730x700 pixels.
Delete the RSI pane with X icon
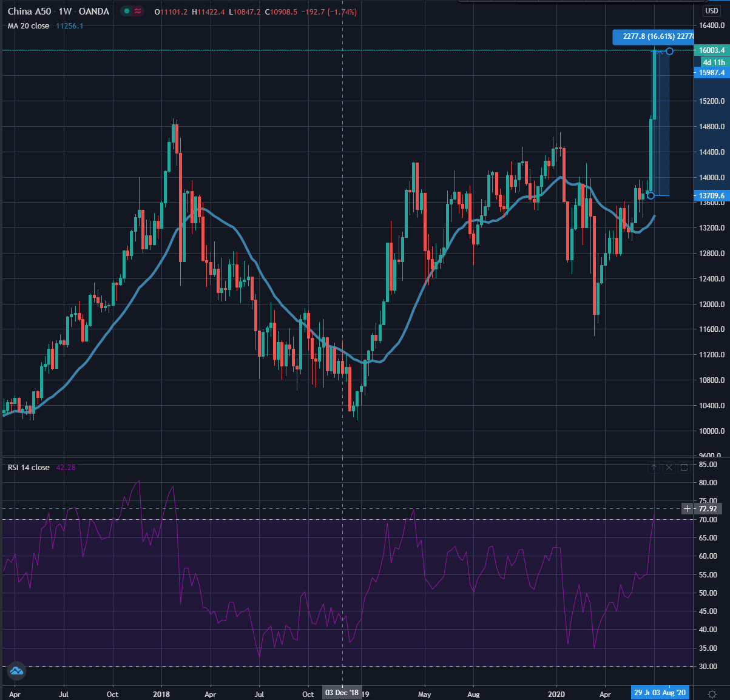pos(669,467)
